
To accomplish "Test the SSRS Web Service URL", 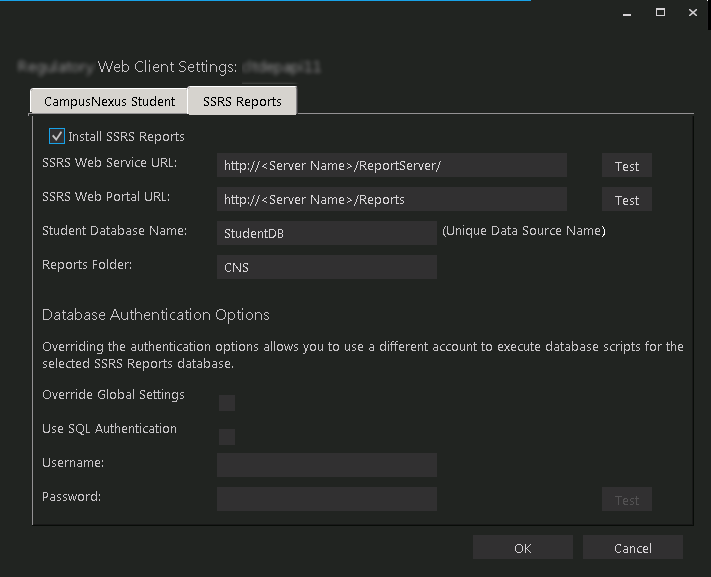I will [627, 166].
